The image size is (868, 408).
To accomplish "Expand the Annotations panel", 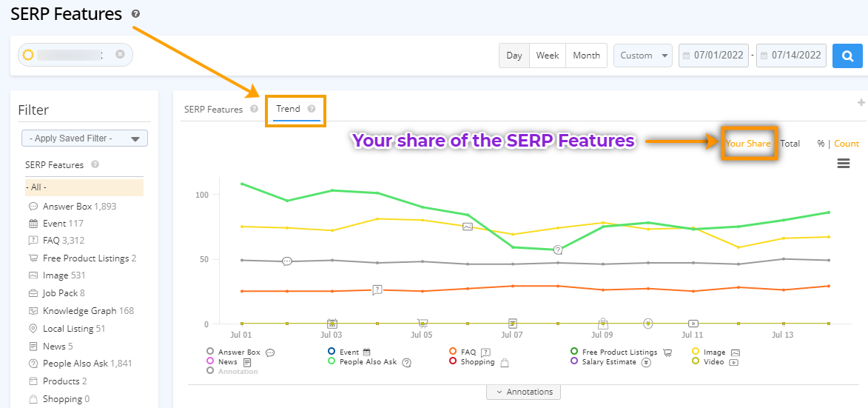I will pyautogui.click(x=523, y=392).
